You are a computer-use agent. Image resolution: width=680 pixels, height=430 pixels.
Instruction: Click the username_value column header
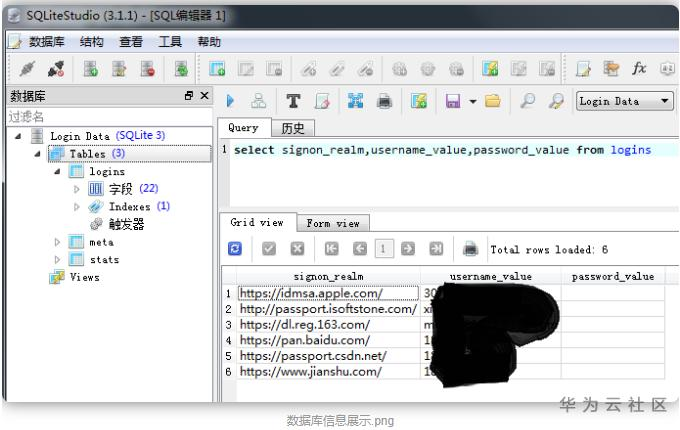coord(490,277)
